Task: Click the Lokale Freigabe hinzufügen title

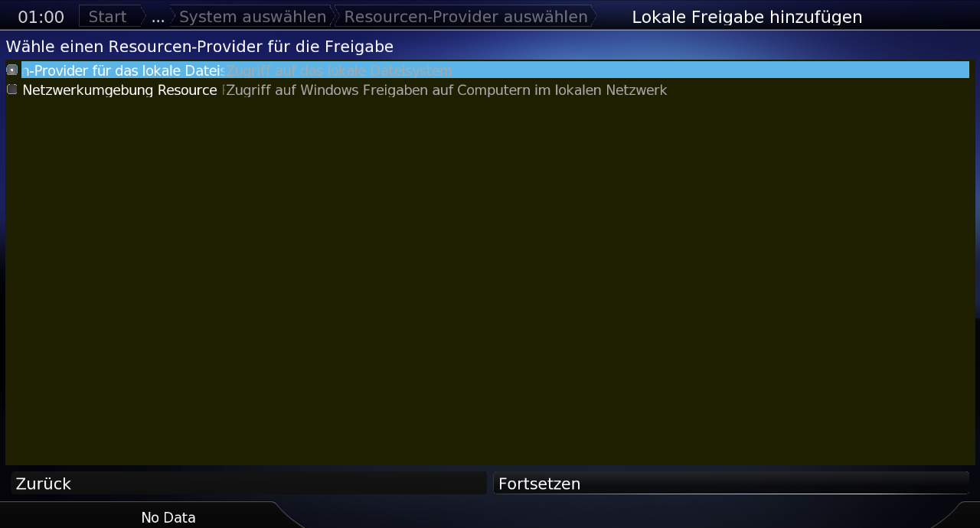Action: pyautogui.click(x=747, y=17)
